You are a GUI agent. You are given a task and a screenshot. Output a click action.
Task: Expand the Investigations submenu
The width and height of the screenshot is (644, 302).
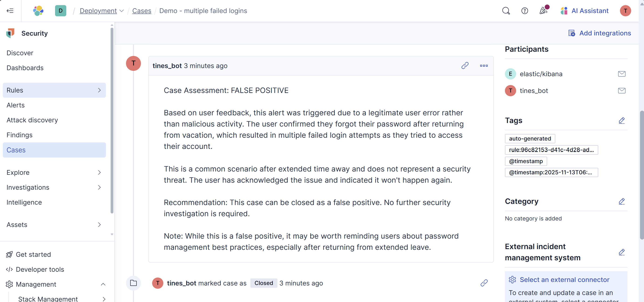[x=99, y=187]
